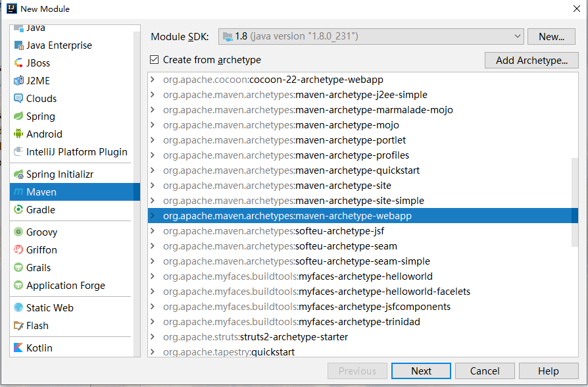Click the Gradle icon
This screenshot has width=588, height=387.
[x=18, y=209]
